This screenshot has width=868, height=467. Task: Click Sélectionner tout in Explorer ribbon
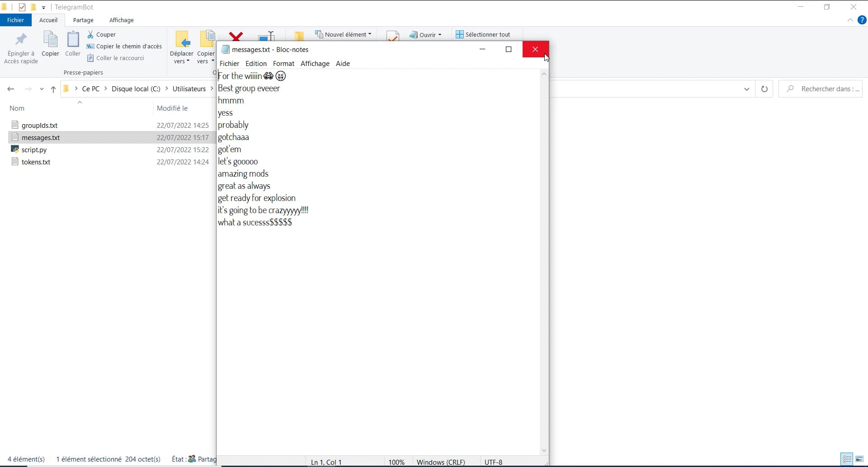[483, 34]
